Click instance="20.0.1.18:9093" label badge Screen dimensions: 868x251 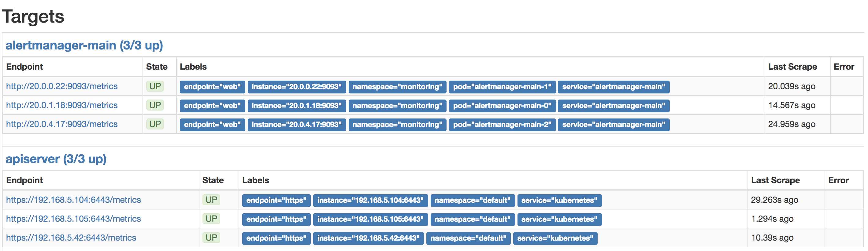coord(297,106)
